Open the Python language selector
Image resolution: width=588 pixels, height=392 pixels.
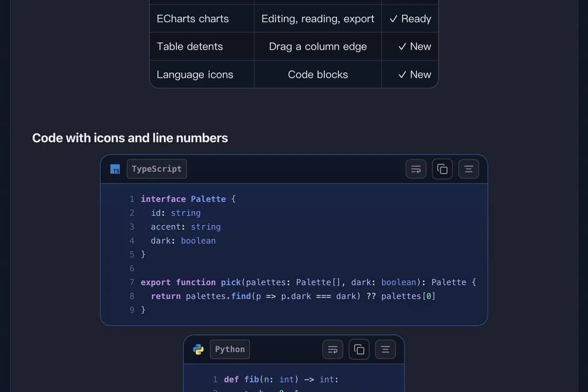(230, 349)
